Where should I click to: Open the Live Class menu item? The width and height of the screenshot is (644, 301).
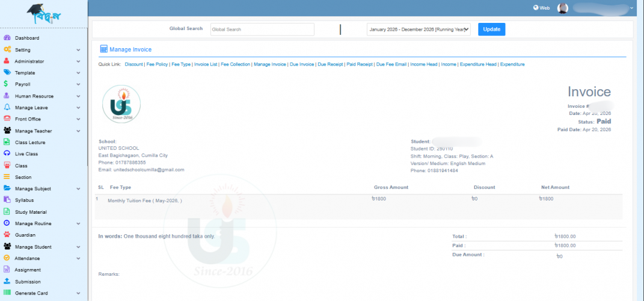point(26,154)
